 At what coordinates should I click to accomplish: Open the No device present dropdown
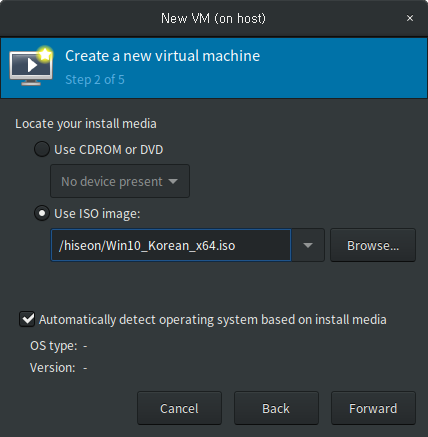coord(120,181)
